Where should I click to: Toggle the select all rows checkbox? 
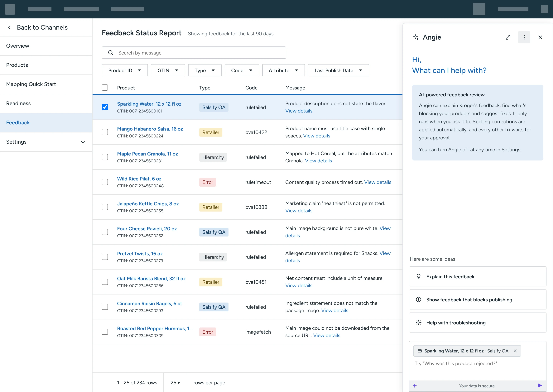pyautogui.click(x=105, y=87)
